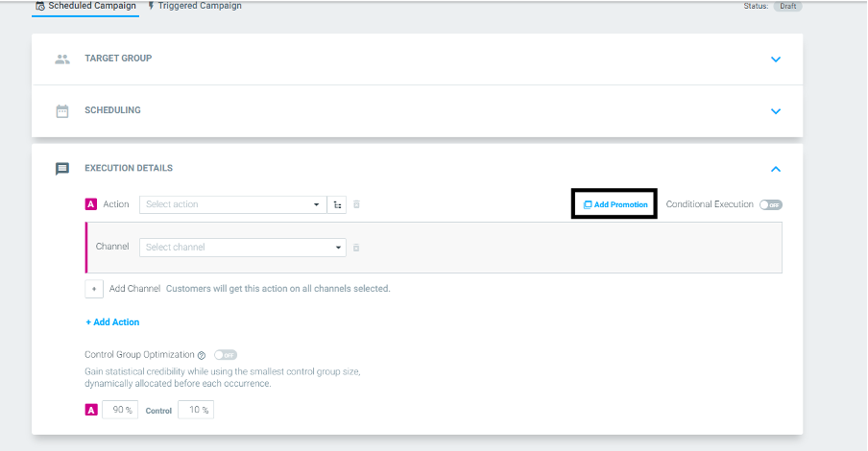Switch to the Triggered Campaign tab
Image resolution: width=868 pixels, height=451 pixels.
coord(194,6)
